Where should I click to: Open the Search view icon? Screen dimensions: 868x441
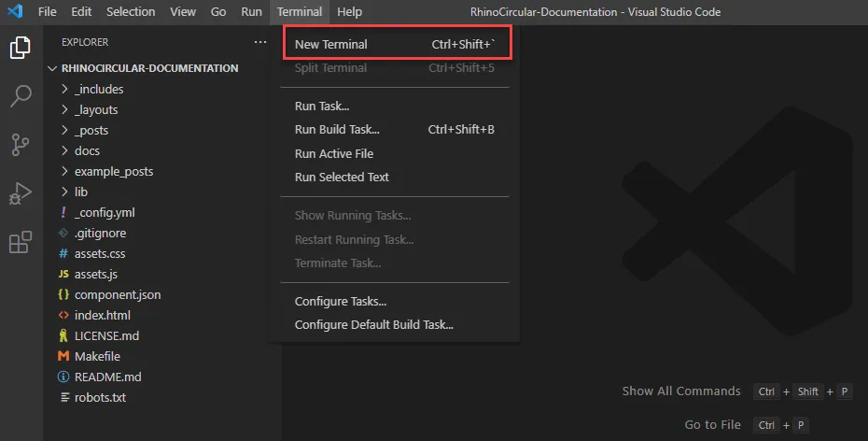pos(21,96)
